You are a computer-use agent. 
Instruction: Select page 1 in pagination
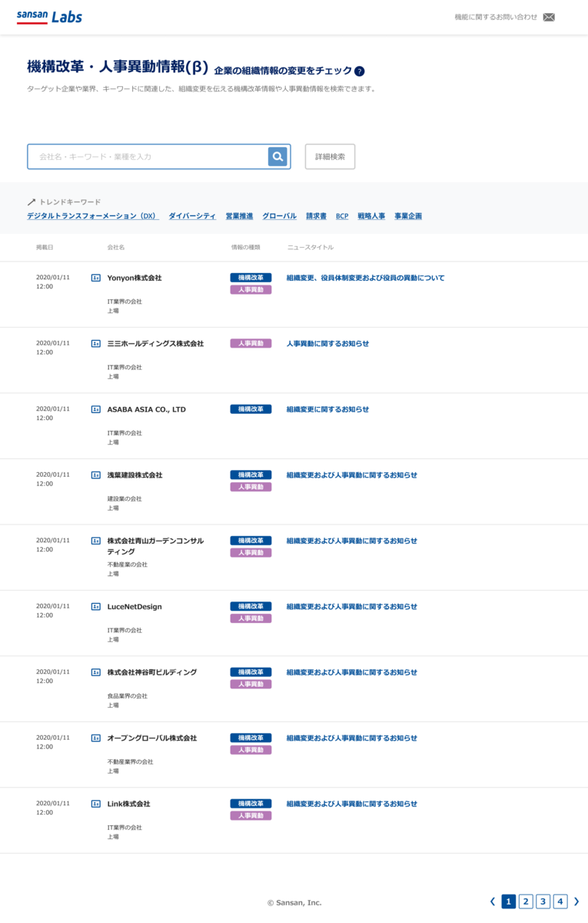[x=508, y=901]
